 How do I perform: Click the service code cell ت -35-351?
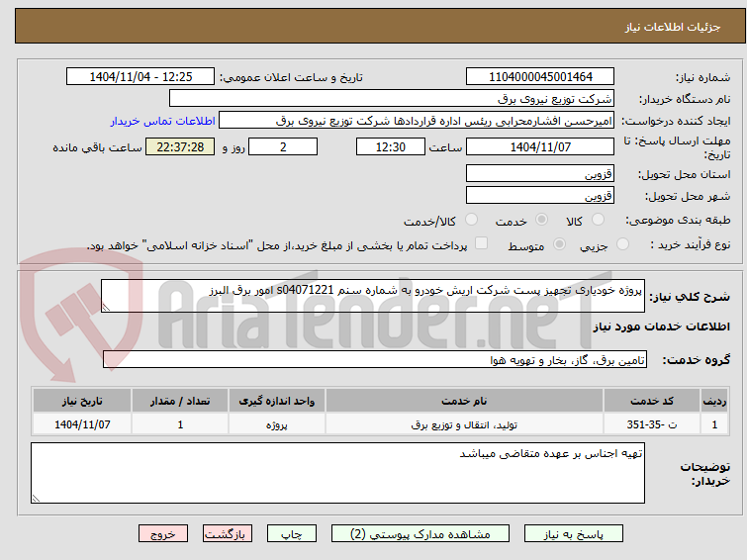pyautogui.click(x=652, y=424)
